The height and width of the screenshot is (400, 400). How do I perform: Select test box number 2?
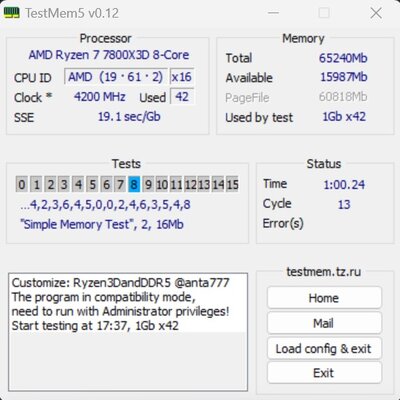50,184
